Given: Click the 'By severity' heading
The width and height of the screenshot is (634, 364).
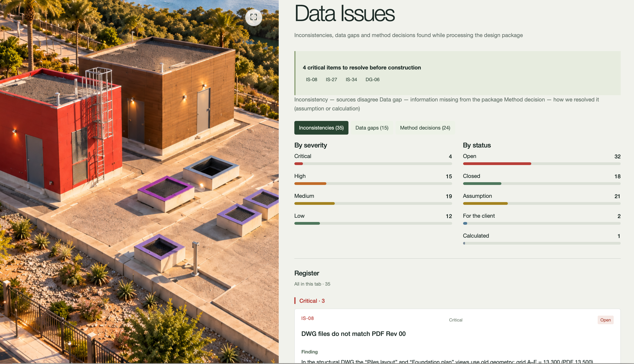Looking at the screenshot, I should pos(311,145).
